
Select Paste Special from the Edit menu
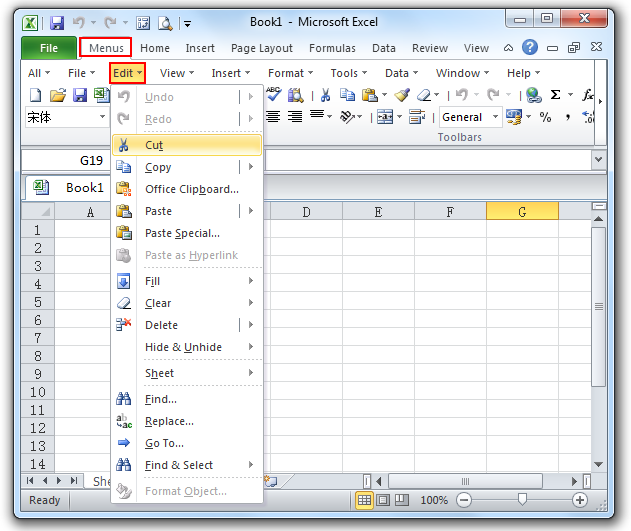[182, 233]
